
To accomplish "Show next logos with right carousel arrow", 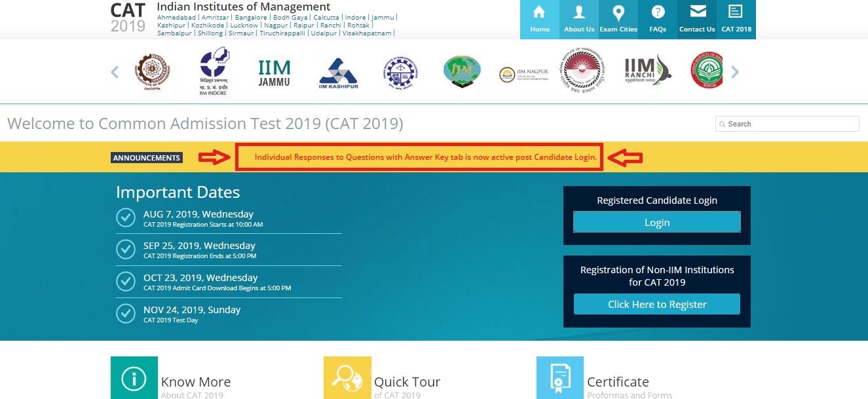I will click(x=734, y=72).
